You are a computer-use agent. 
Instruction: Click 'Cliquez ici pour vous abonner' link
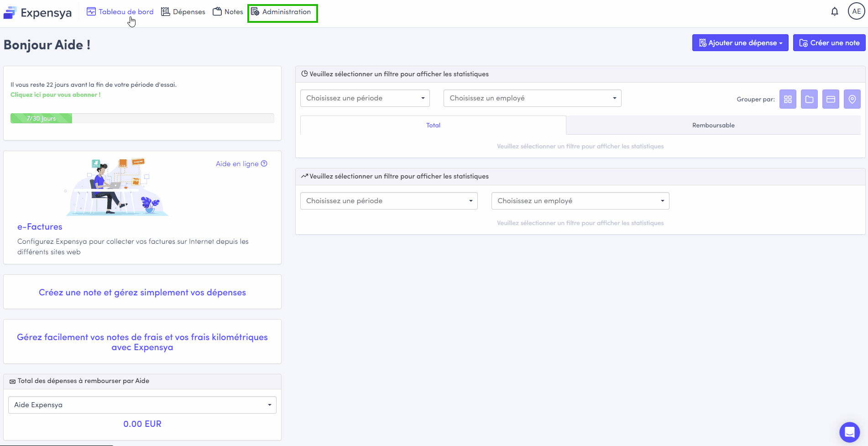56,95
